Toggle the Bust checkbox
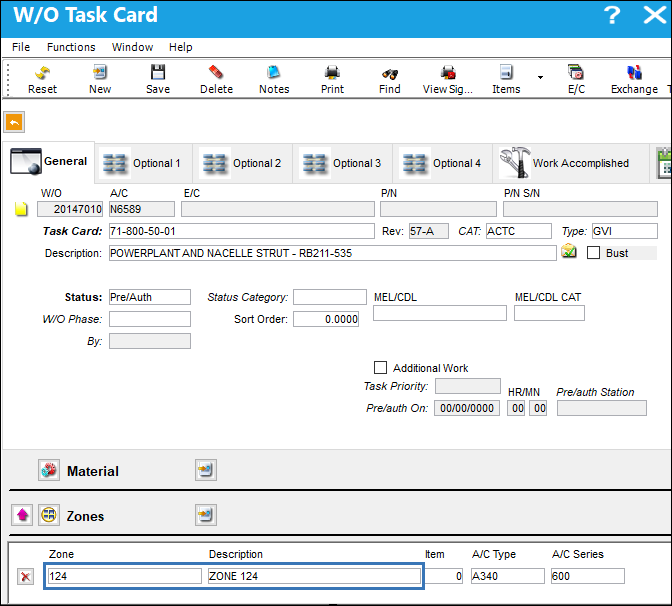The image size is (672, 606). click(593, 252)
